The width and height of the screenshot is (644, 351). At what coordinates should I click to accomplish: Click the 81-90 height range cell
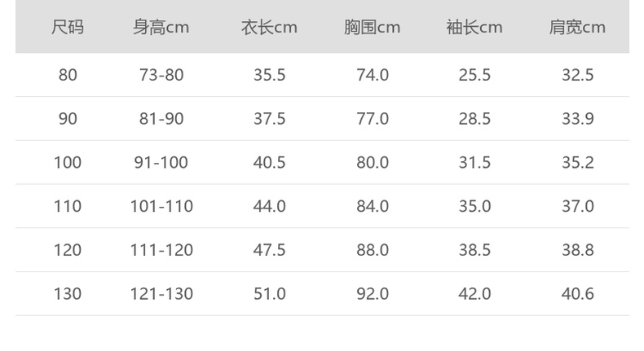[161, 119]
